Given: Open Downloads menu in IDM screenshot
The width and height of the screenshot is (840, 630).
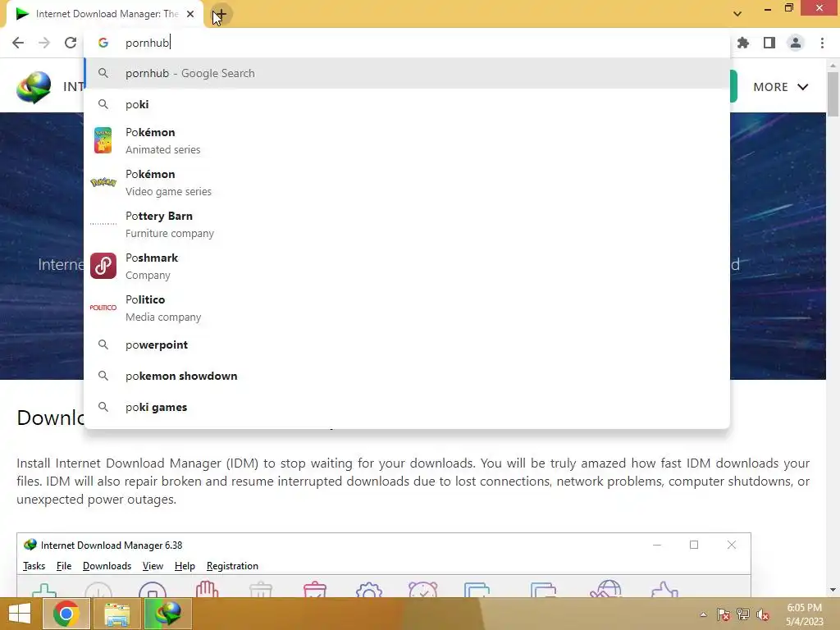Looking at the screenshot, I should tap(107, 566).
